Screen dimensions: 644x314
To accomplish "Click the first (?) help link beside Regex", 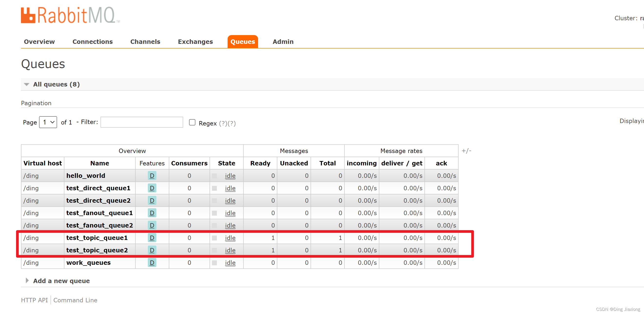I will 223,124.
